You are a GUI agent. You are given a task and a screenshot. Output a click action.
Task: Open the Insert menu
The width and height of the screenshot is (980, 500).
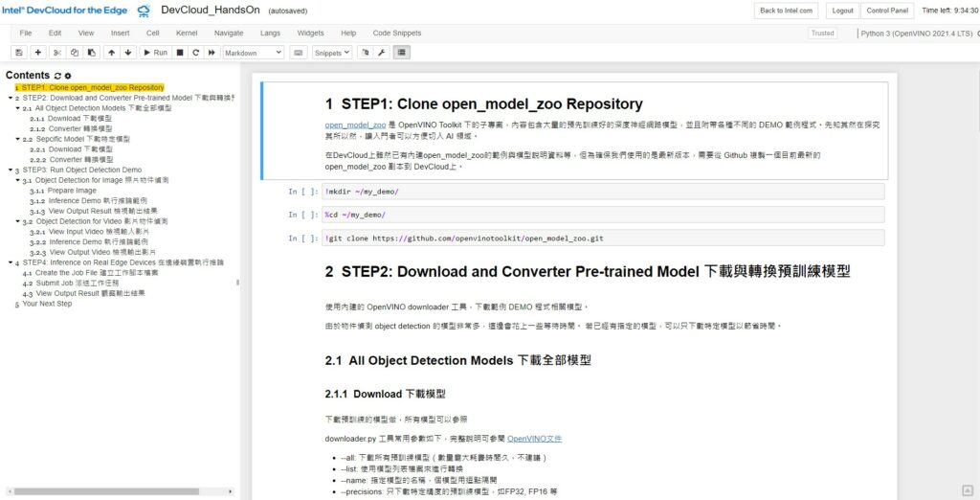(121, 34)
